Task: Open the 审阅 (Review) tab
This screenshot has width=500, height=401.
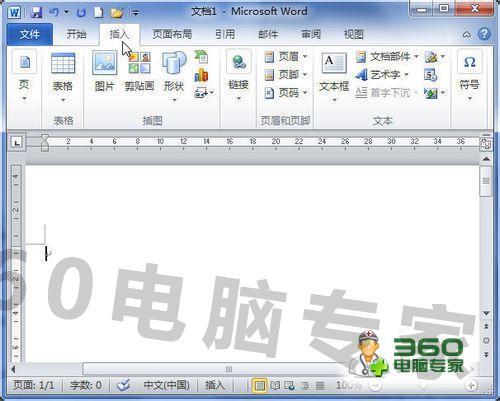Action: pos(311,34)
